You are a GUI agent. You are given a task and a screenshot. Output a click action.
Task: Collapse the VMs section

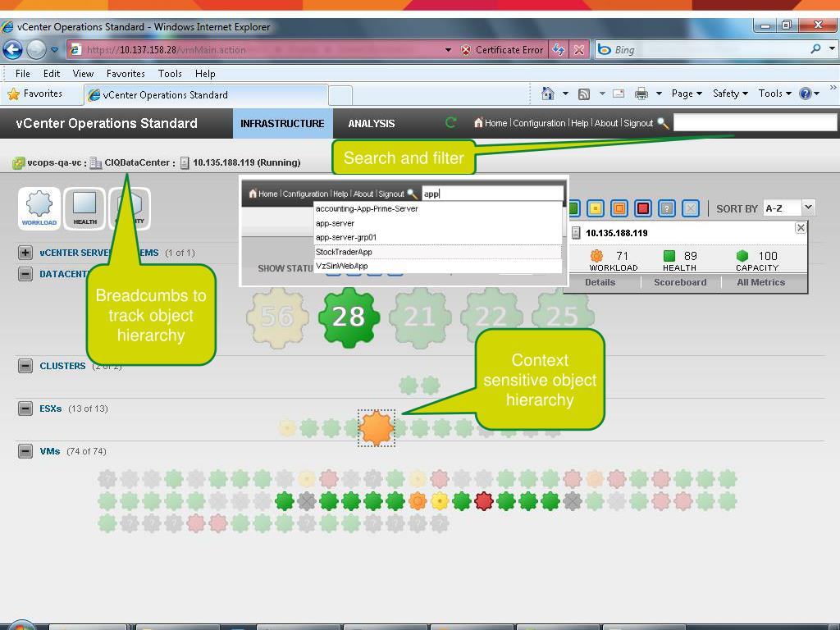pyautogui.click(x=25, y=452)
